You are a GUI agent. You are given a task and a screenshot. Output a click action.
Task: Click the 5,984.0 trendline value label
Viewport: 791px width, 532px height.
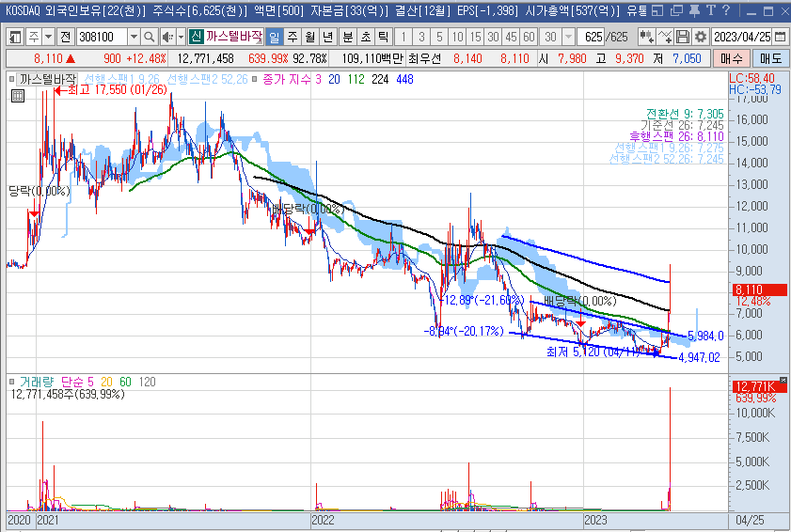705,336
